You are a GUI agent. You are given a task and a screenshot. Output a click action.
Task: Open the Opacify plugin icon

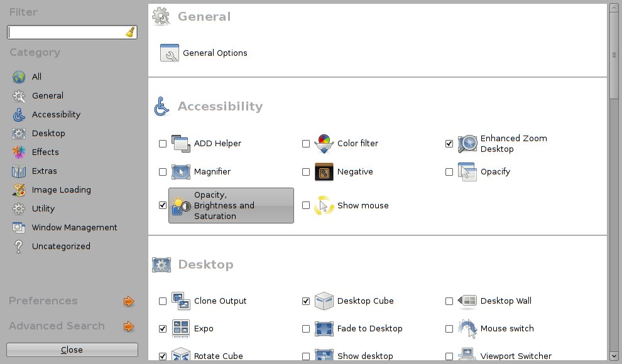pyautogui.click(x=467, y=172)
